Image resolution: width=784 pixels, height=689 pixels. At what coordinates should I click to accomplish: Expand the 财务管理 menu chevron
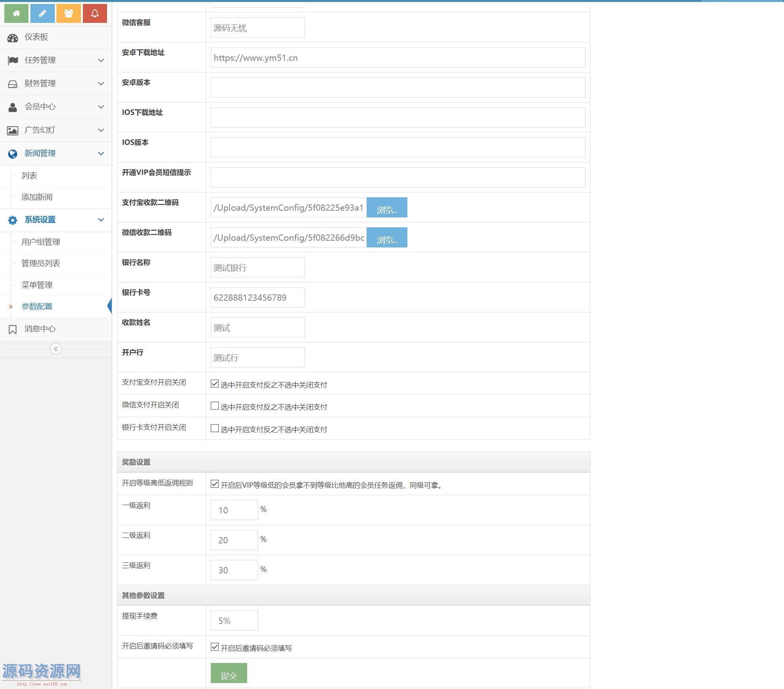[101, 84]
